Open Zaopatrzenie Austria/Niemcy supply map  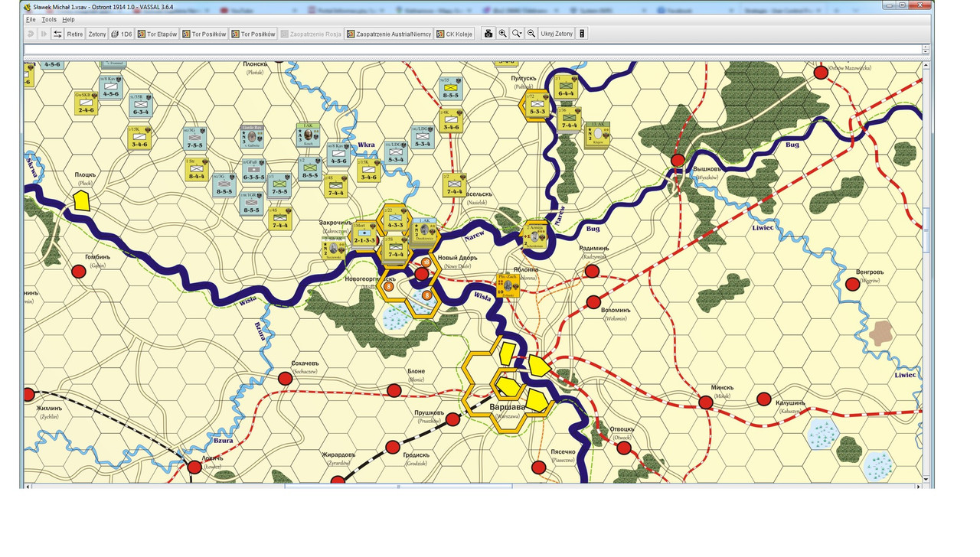tap(389, 34)
